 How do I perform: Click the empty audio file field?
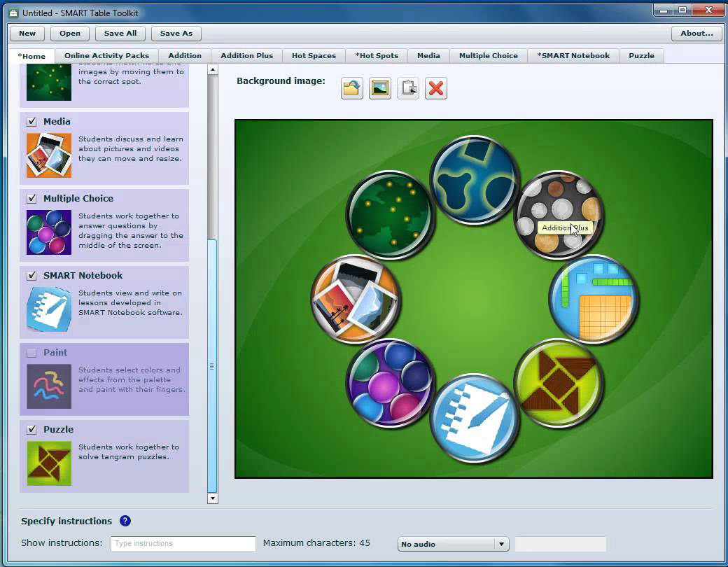(561, 544)
